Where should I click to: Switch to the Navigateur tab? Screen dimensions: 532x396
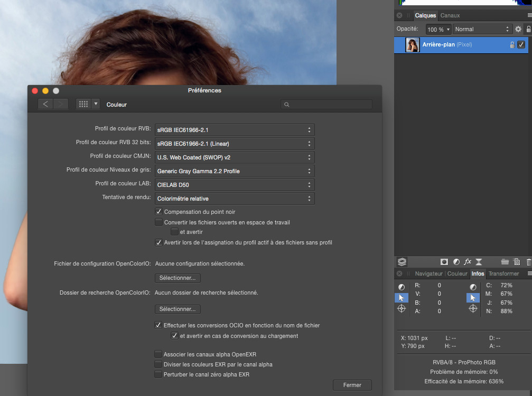(x=428, y=274)
